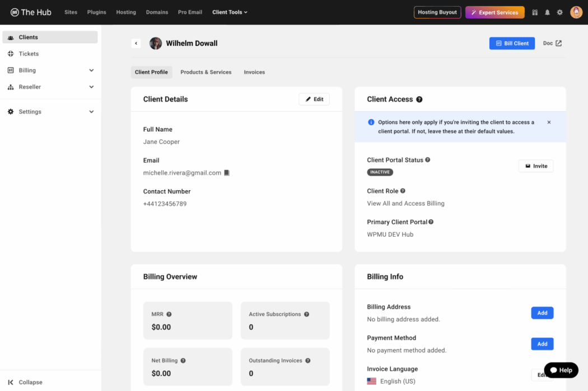
Task: Select Clients in the left sidebar
Action: [x=27, y=37]
